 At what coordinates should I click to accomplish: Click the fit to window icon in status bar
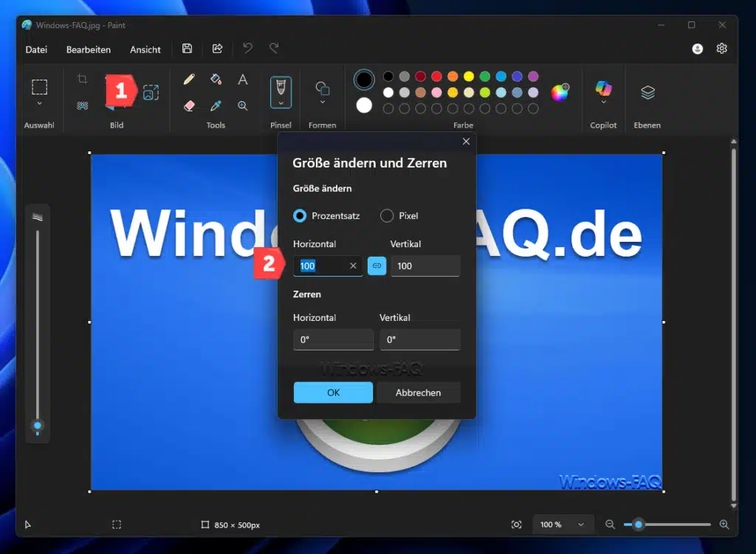516,524
